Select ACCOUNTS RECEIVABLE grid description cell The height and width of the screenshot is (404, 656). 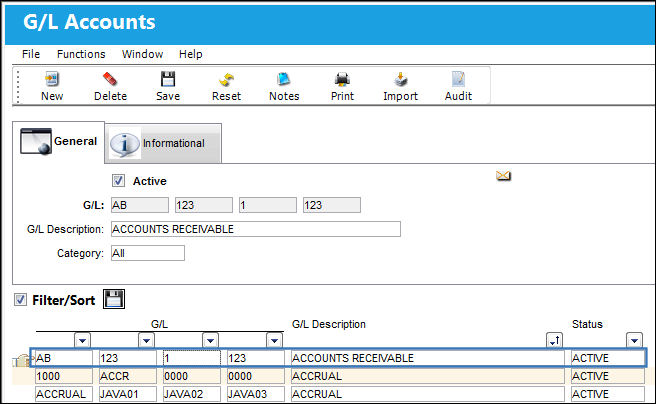click(x=428, y=358)
